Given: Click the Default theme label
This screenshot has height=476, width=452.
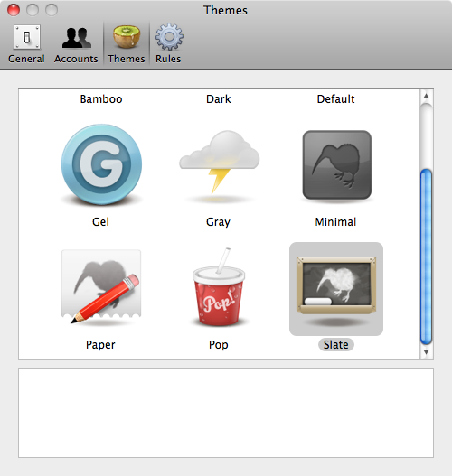Looking at the screenshot, I should pos(335,99).
